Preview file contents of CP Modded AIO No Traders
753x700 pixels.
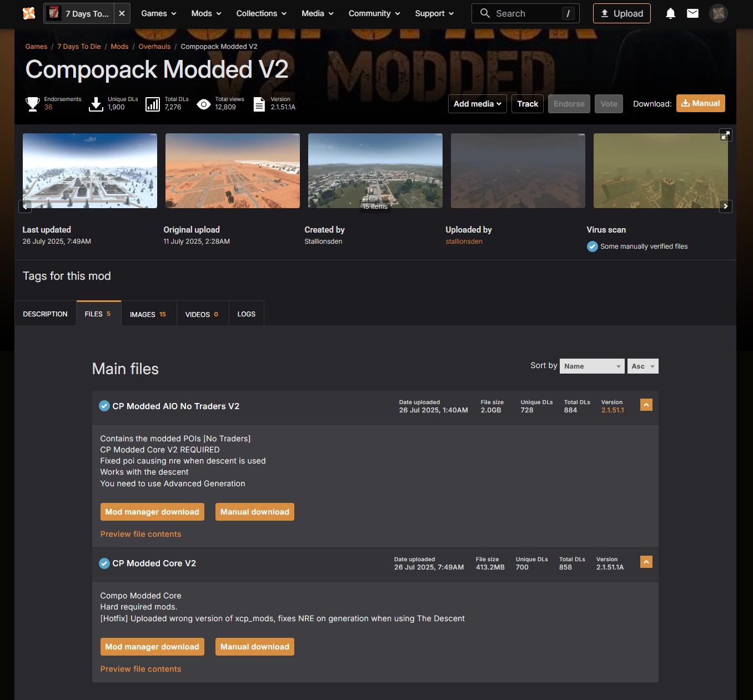[140, 534]
